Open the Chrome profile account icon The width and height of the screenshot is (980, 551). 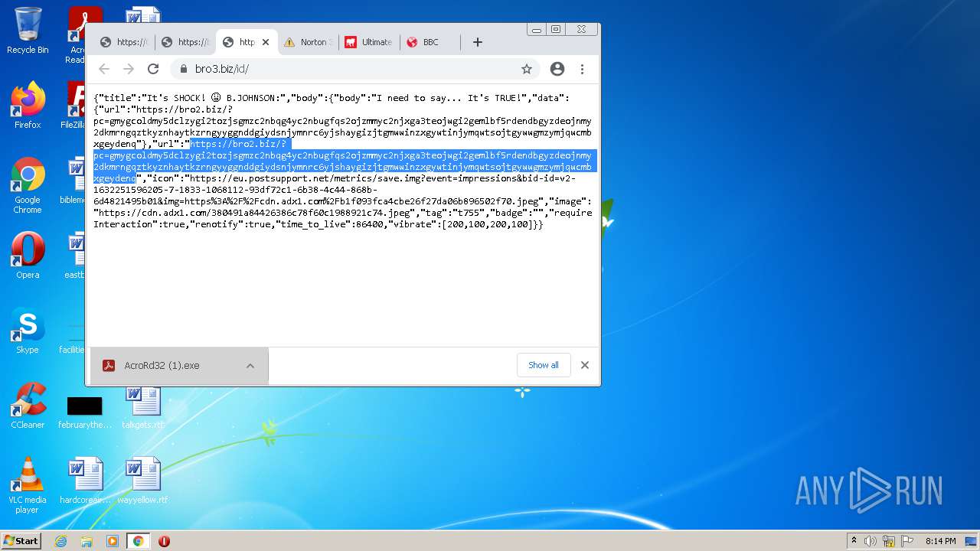(x=557, y=69)
